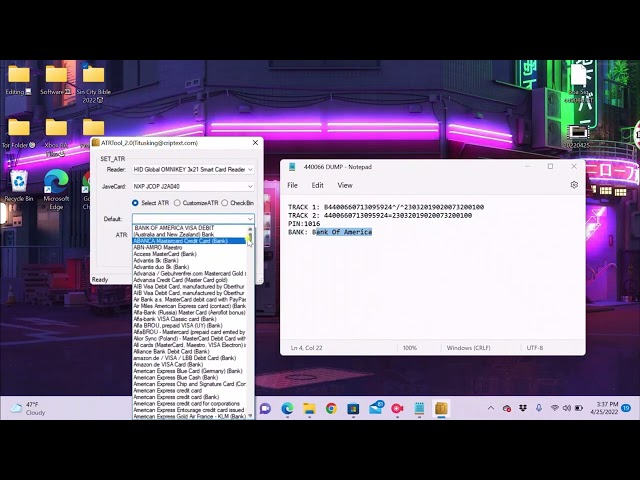Image resolution: width=640 pixels, height=480 pixels.
Task: Open the File menu in Notepad
Action: point(292,185)
